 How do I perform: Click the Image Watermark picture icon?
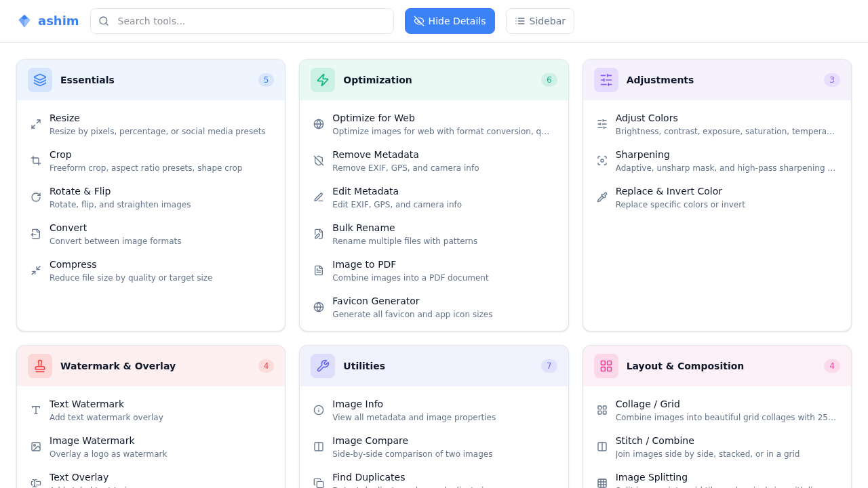click(36, 447)
